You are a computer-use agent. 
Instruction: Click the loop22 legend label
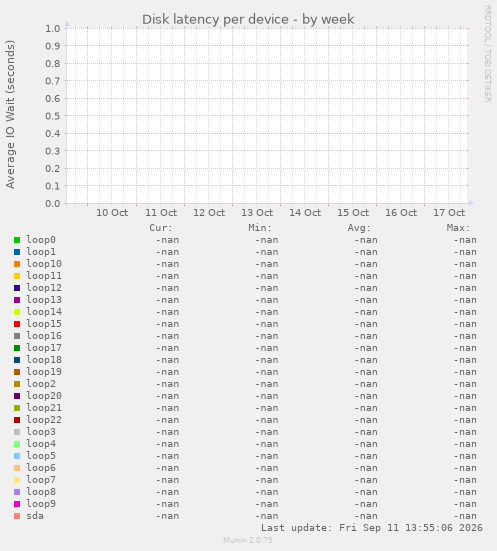pyautogui.click(x=44, y=420)
